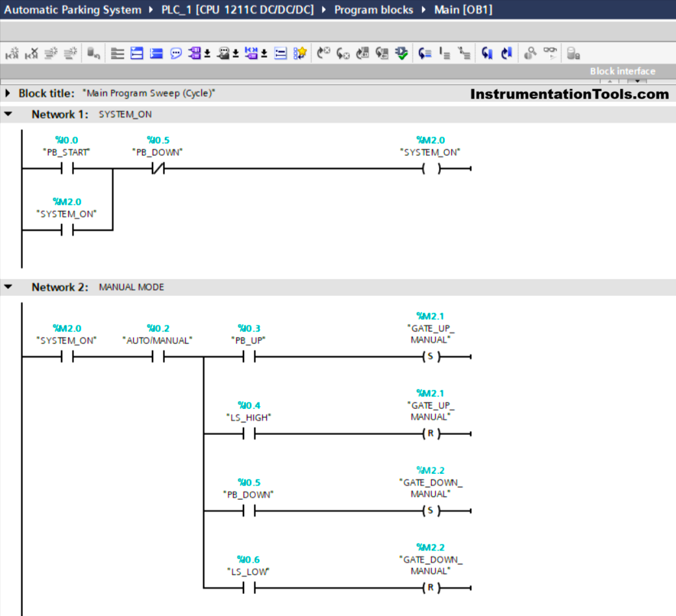The height and width of the screenshot is (616, 676).
Task: Click the search magnifier toolbar icon
Action: coord(530,53)
